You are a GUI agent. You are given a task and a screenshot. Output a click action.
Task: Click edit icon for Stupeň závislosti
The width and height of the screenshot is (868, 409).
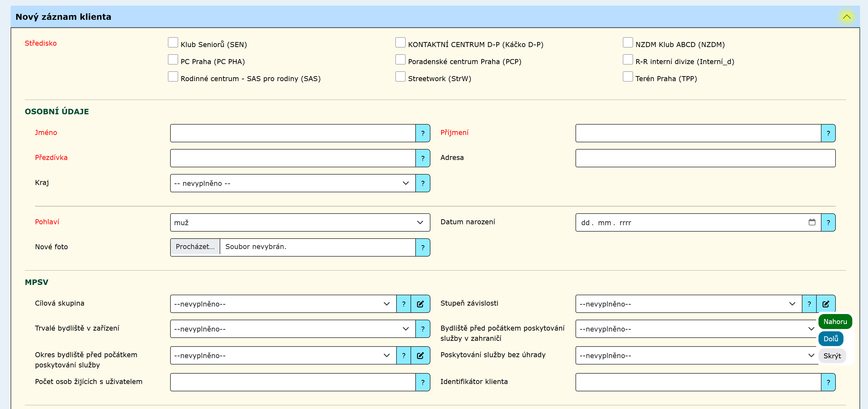tap(826, 304)
